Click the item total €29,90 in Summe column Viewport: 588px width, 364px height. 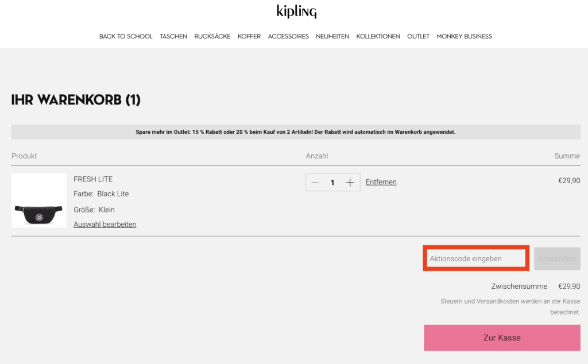coord(569,181)
